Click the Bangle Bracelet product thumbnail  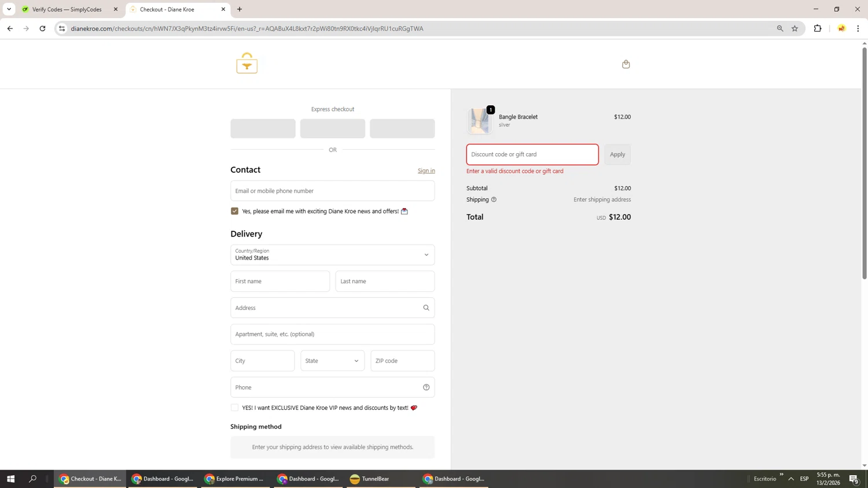[480, 121]
